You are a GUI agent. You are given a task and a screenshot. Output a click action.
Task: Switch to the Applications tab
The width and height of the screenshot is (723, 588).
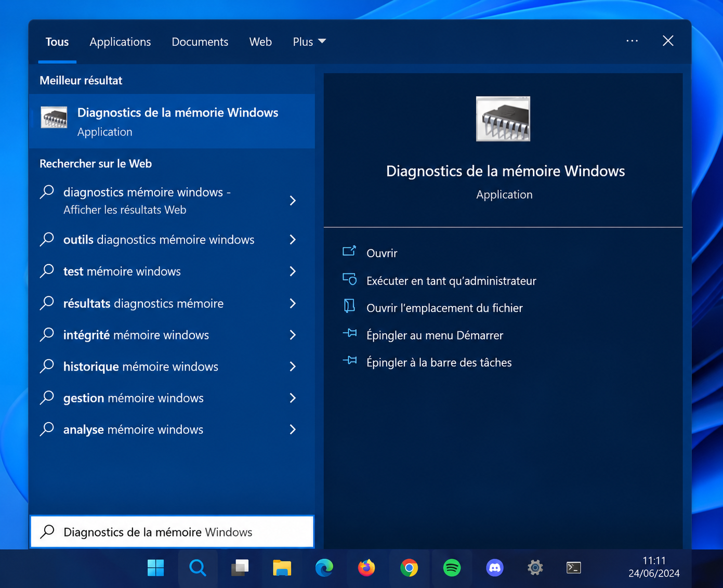(120, 42)
